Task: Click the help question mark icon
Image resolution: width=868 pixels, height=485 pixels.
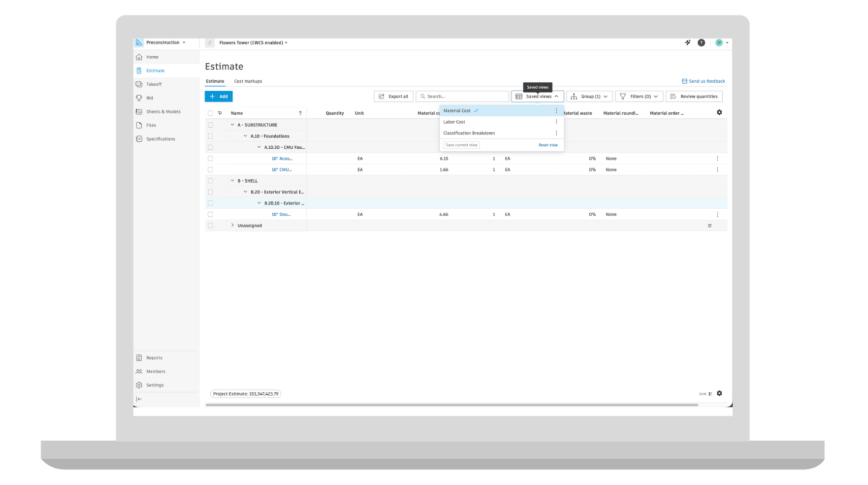Action: [x=701, y=43]
